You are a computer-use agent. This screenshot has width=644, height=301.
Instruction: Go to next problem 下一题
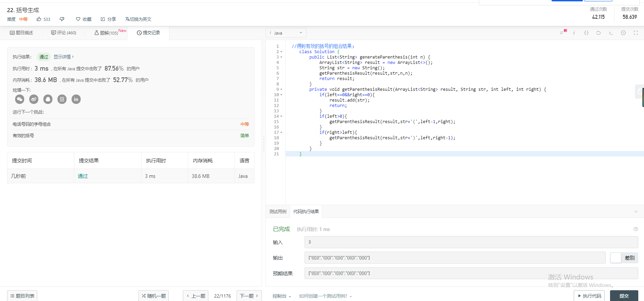click(249, 296)
